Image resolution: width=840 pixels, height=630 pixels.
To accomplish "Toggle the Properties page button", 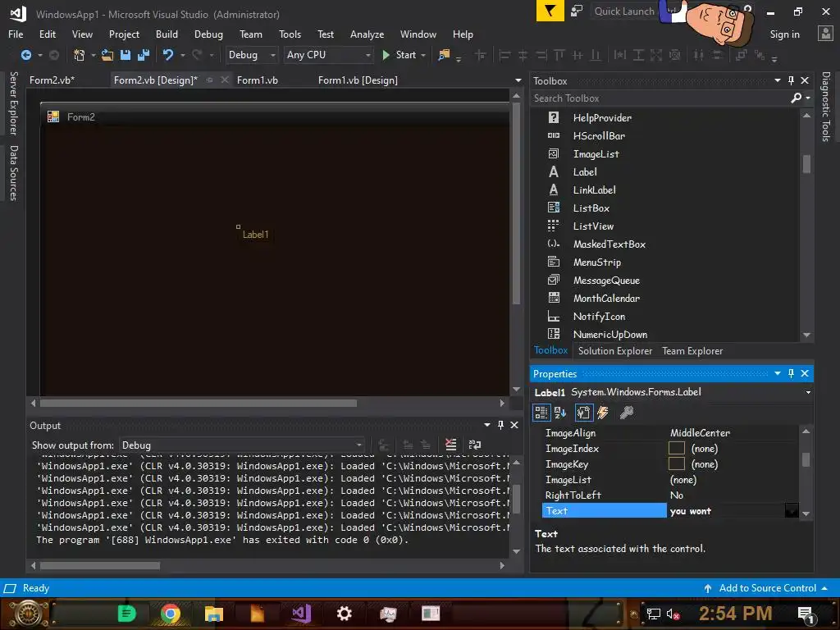I will click(x=583, y=413).
